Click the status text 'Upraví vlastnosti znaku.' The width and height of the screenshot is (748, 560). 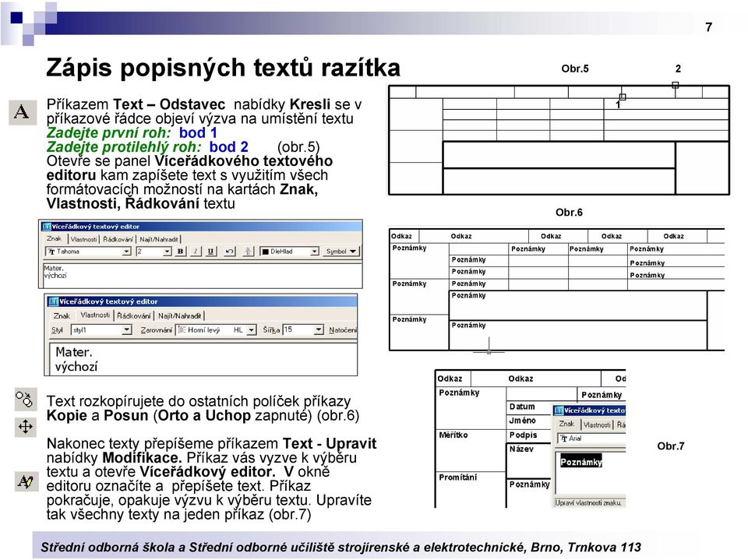(588, 503)
